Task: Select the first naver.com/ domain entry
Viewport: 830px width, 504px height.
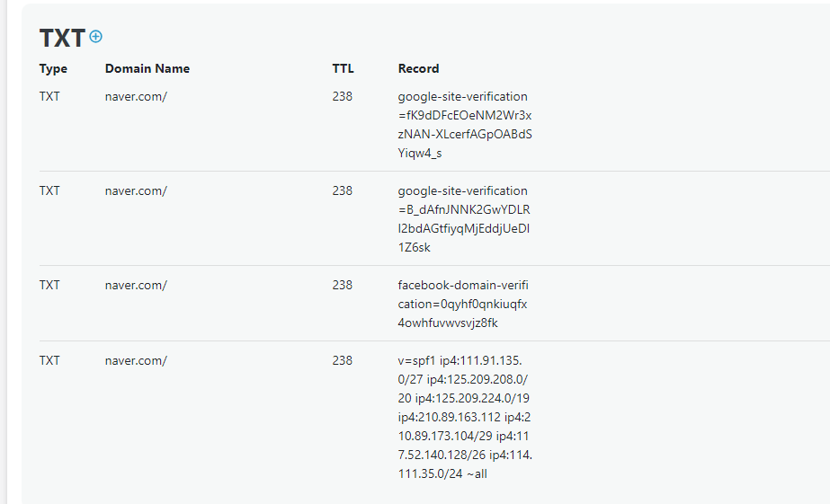Action: pos(136,97)
